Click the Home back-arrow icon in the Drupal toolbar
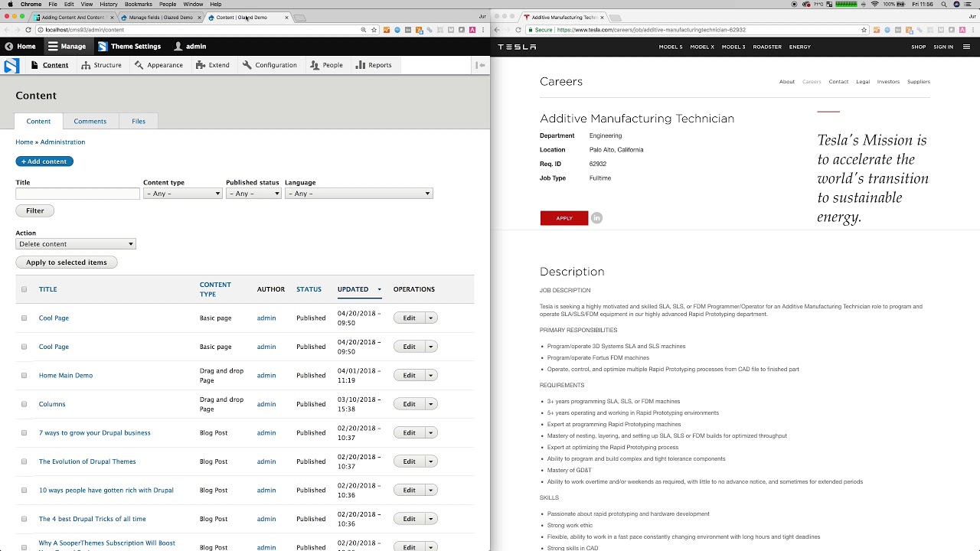 coord(9,47)
